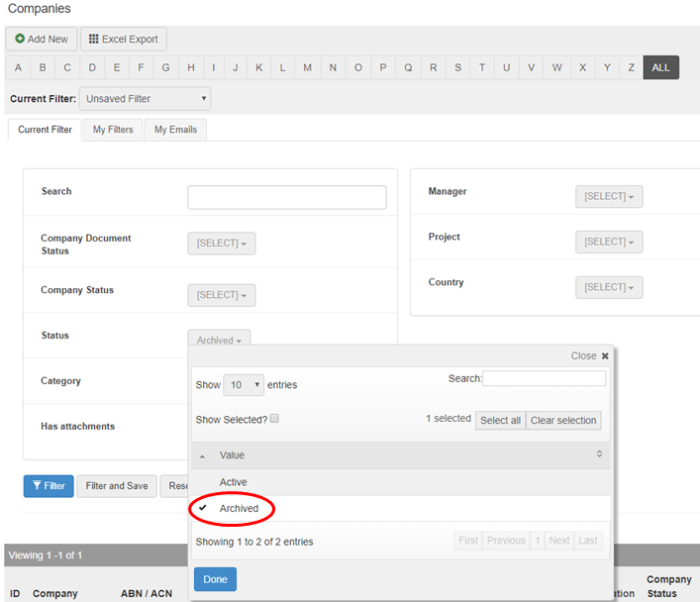Click the Excel Export button
This screenshot has height=602, width=700.
pyautogui.click(x=124, y=39)
